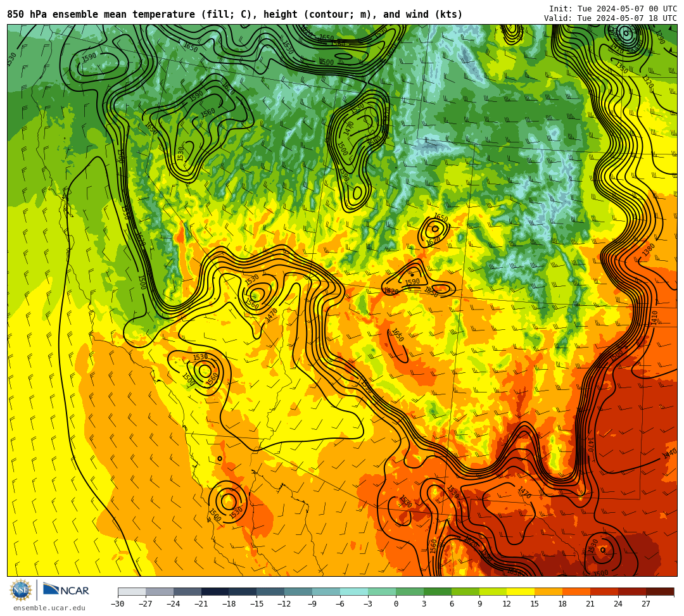Pick the light gray -30 to -27 colorbar swatch

[x=132, y=591]
